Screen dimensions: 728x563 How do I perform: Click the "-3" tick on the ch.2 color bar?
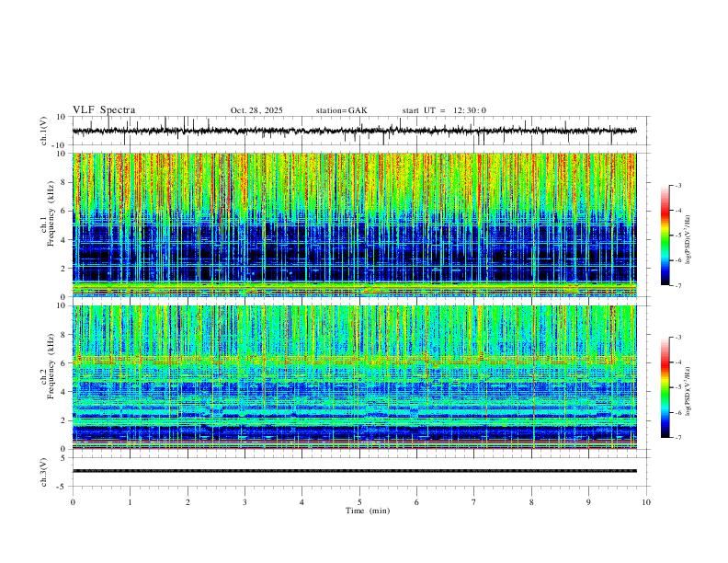click(678, 338)
